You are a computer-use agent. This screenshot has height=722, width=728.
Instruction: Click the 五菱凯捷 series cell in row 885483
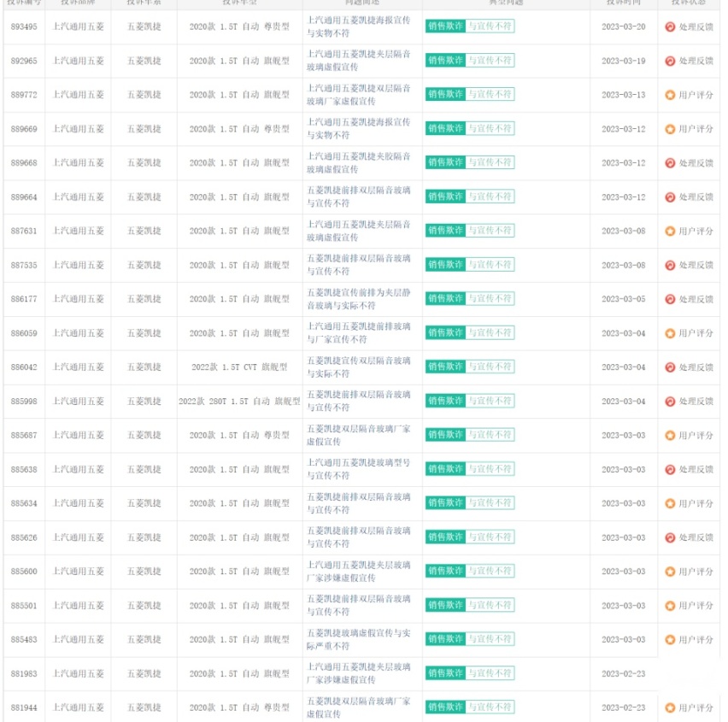pyautogui.click(x=144, y=639)
